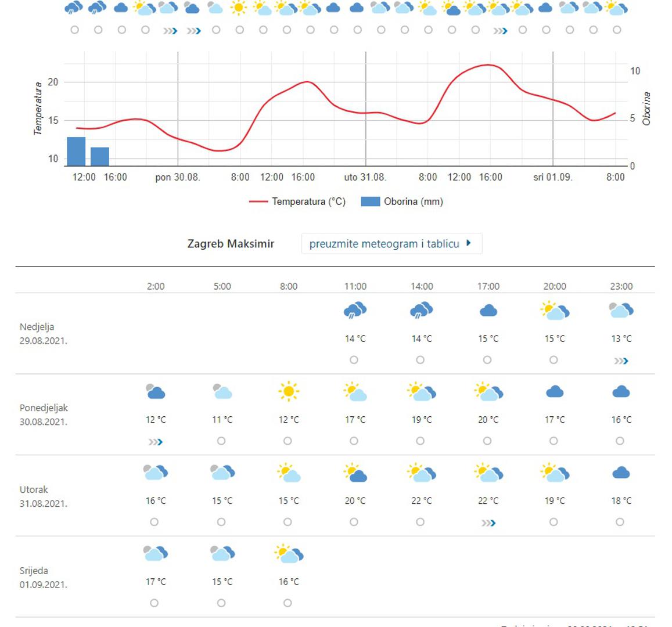
Task: Click the partly sunny icon for Wednesday 8:00
Action: (x=289, y=554)
